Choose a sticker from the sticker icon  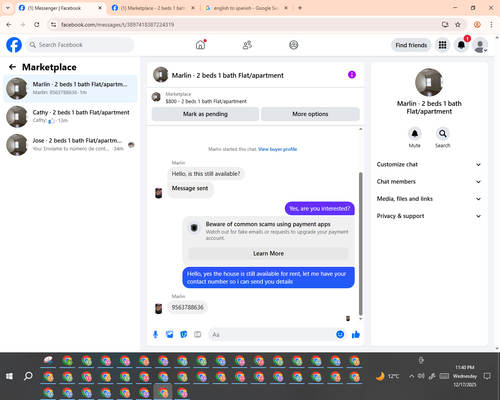184,334
